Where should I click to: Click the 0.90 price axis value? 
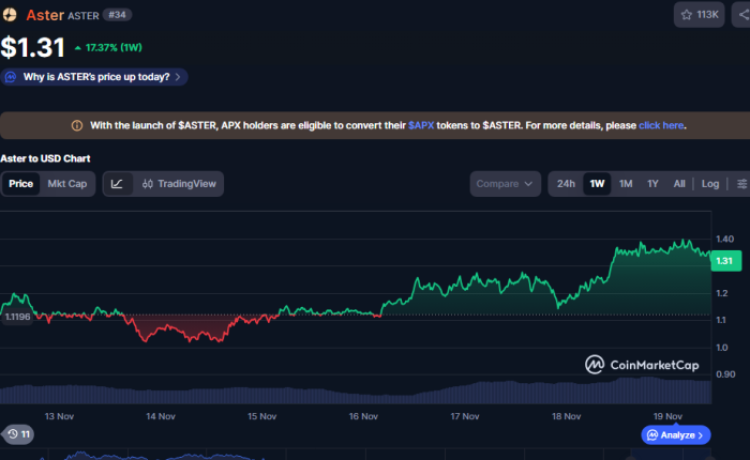click(726, 374)
